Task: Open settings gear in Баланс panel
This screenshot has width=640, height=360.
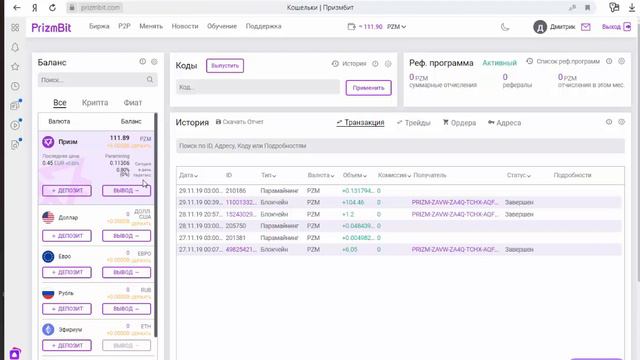Action: pyautogui.click(x=154, y=62)
